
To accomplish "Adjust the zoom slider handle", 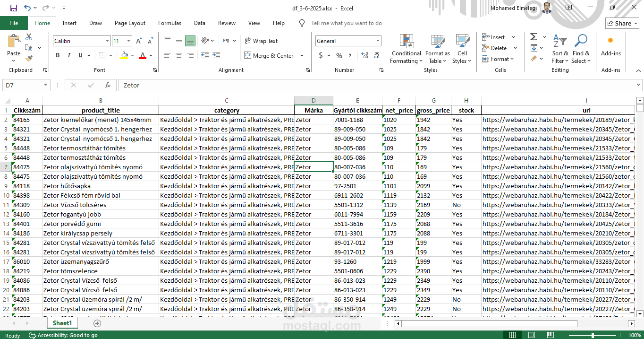I will click(593, 335).
